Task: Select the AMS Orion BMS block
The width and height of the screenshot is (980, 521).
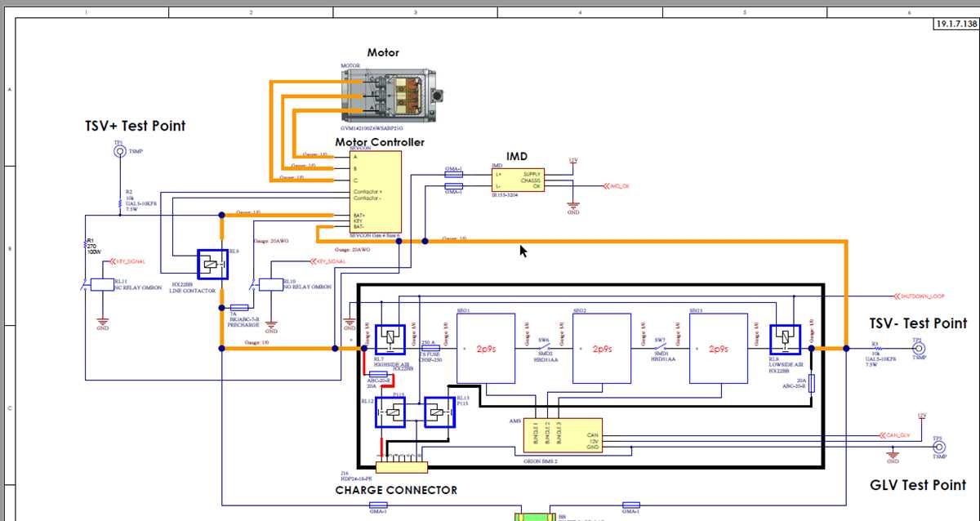Action: tap(563, 436)
